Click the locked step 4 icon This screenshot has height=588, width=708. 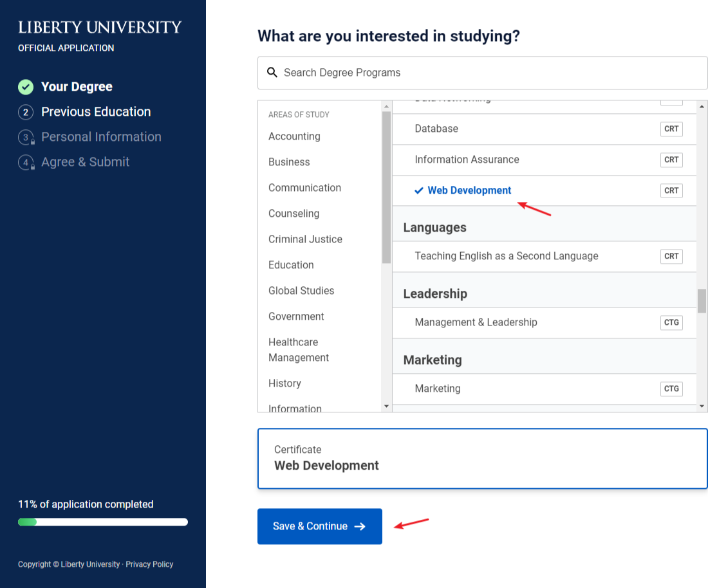pyautogui.click(x=26, y=163)
